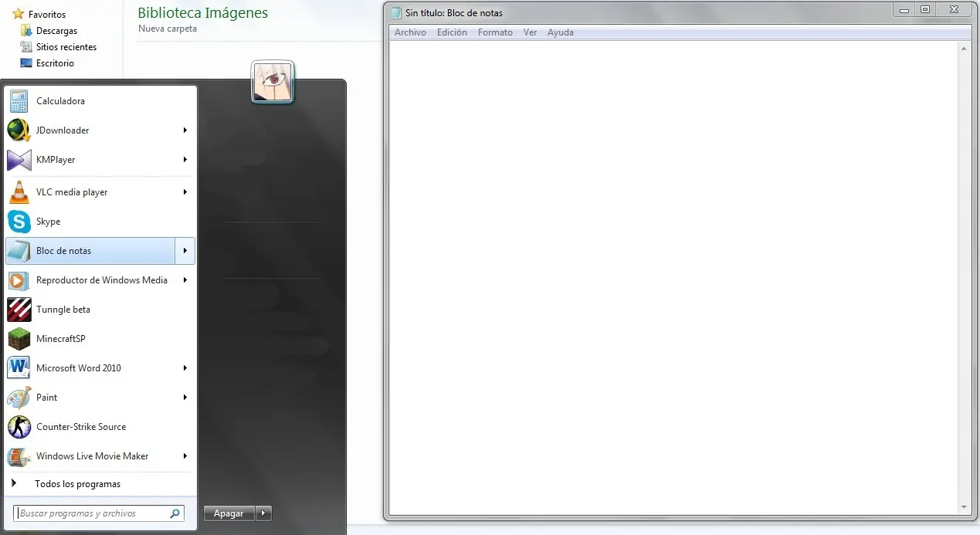
Task: Click the Biblioteca Imágenes heading
Action: tap(203, 12)
